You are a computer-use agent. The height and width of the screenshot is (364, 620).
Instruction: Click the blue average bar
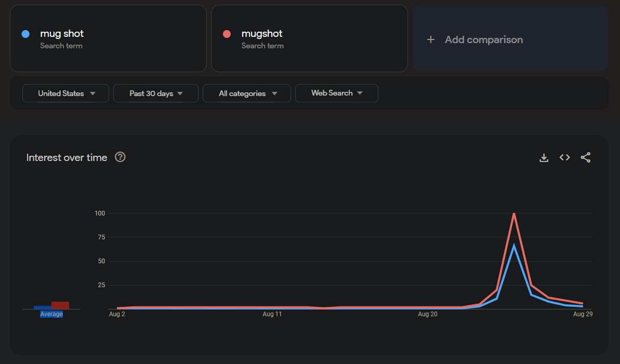tap(42, 307)
